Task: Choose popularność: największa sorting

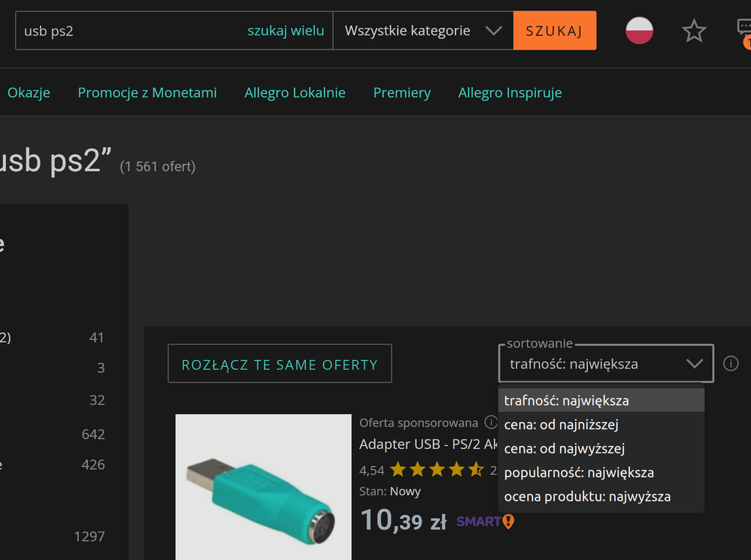Action: click(579, 473)
